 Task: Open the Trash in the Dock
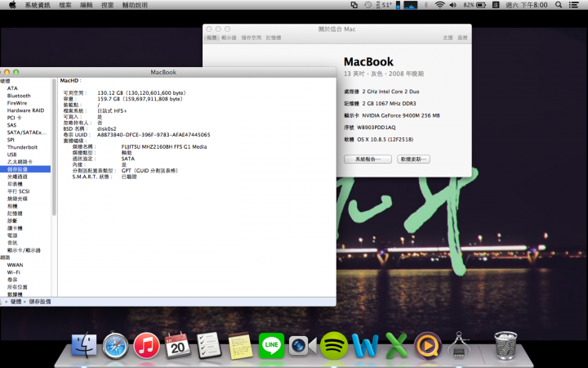coord(506,345)
